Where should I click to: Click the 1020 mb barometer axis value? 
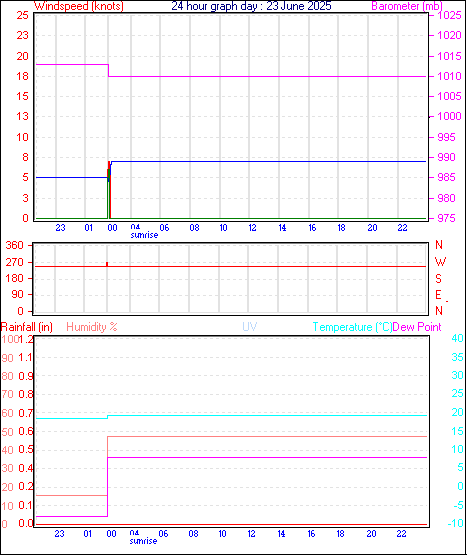450,35
